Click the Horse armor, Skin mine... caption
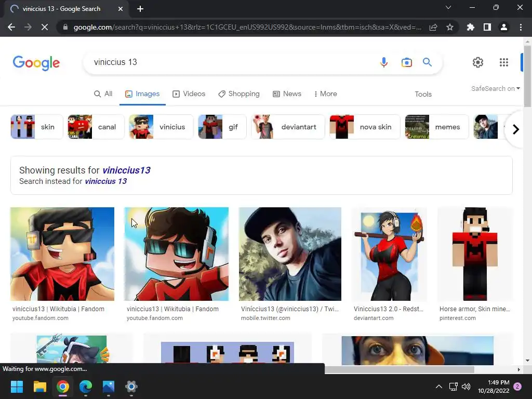 (x=475, y=309)
